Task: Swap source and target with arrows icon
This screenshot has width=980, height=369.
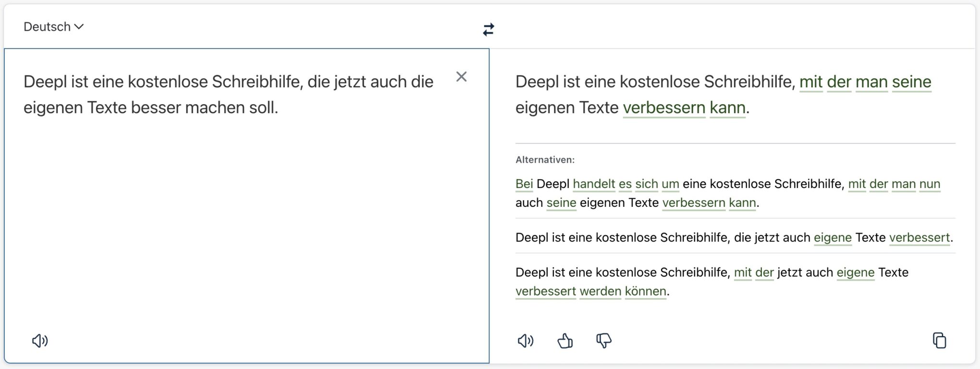Action: coord(489,30)
